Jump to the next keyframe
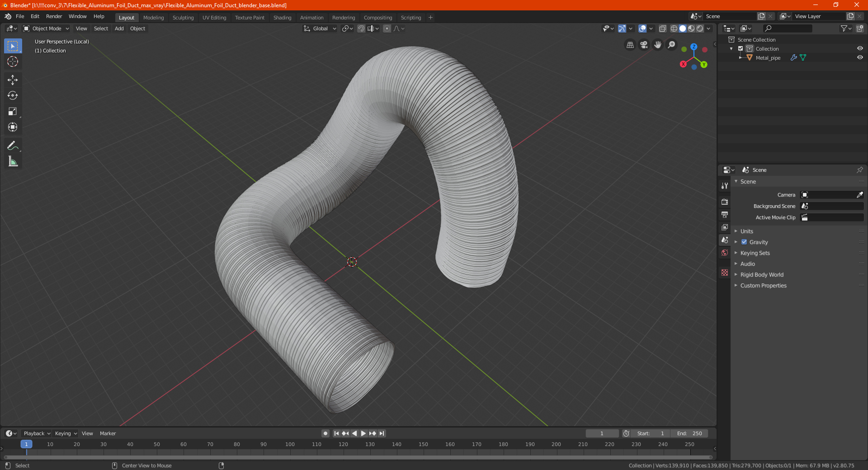868x470 pixels. [x=373, y=433]
